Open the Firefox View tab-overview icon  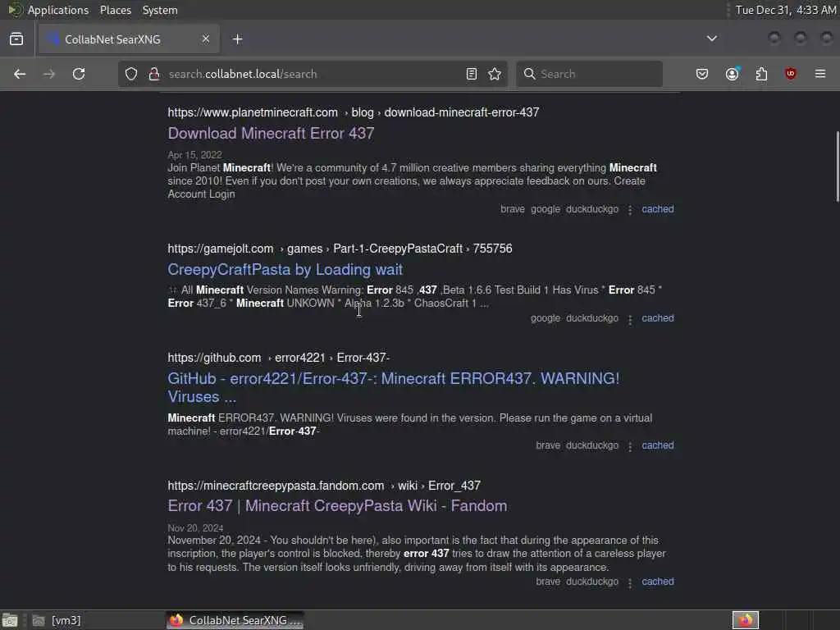point(16,39)
